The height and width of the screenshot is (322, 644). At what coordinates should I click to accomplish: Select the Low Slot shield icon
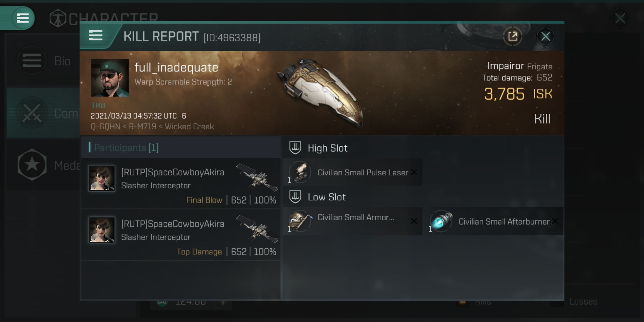click(x=295, y=197)
